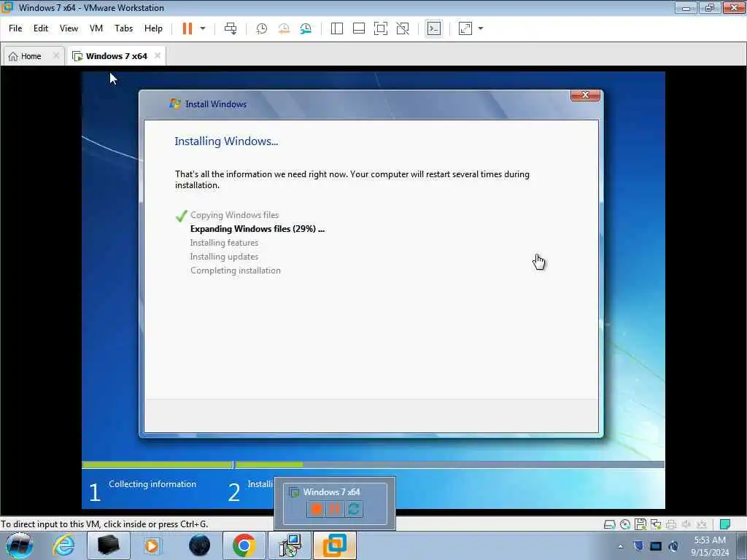747x560 pixels.
Task: Pause the virtual machine from the toolbar
Action: click(187, 28)
